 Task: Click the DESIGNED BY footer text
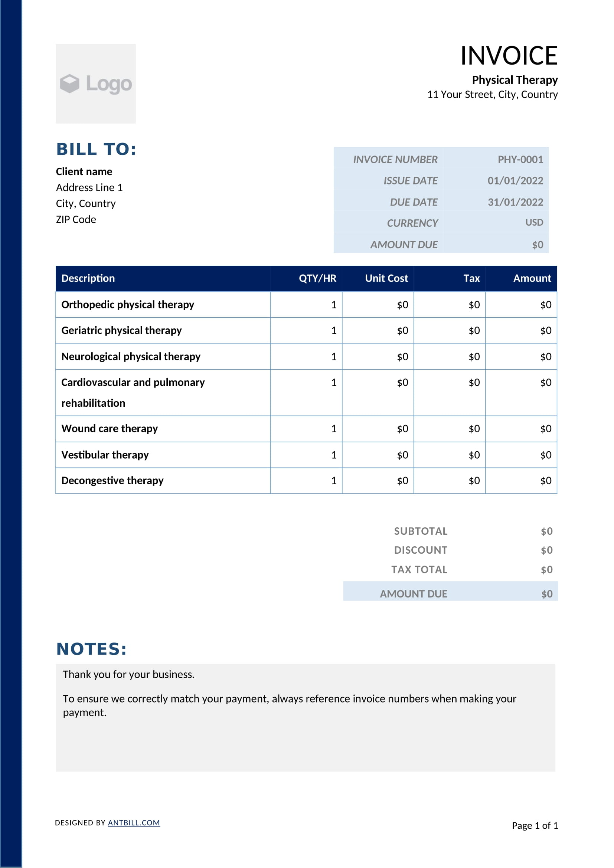[80, 823]
